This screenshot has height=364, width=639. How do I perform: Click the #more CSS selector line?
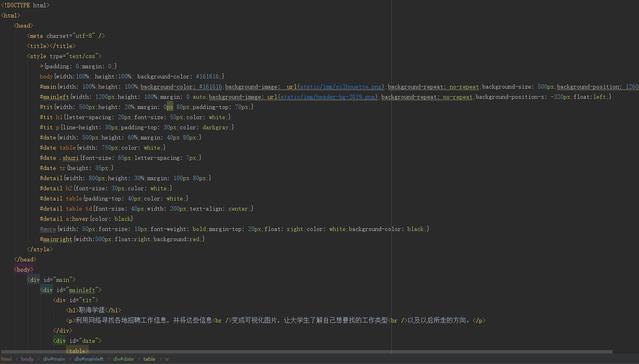click(x=234, y=229)
